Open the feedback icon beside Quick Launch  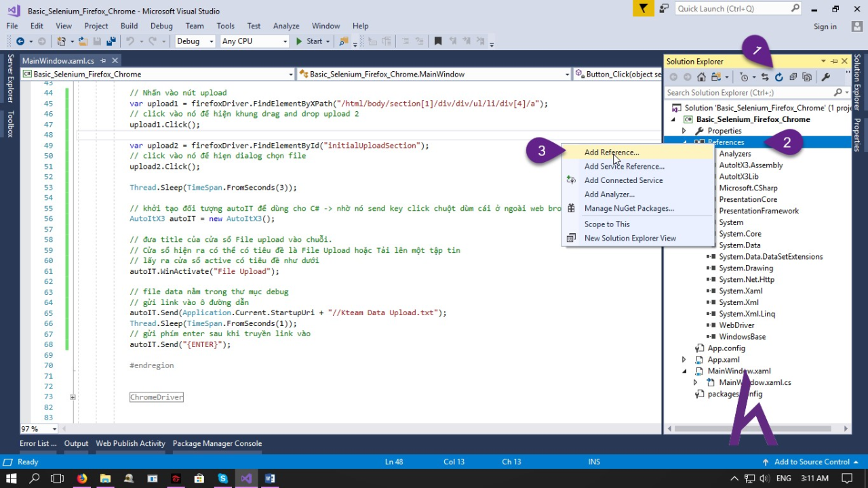pos(664,8)
